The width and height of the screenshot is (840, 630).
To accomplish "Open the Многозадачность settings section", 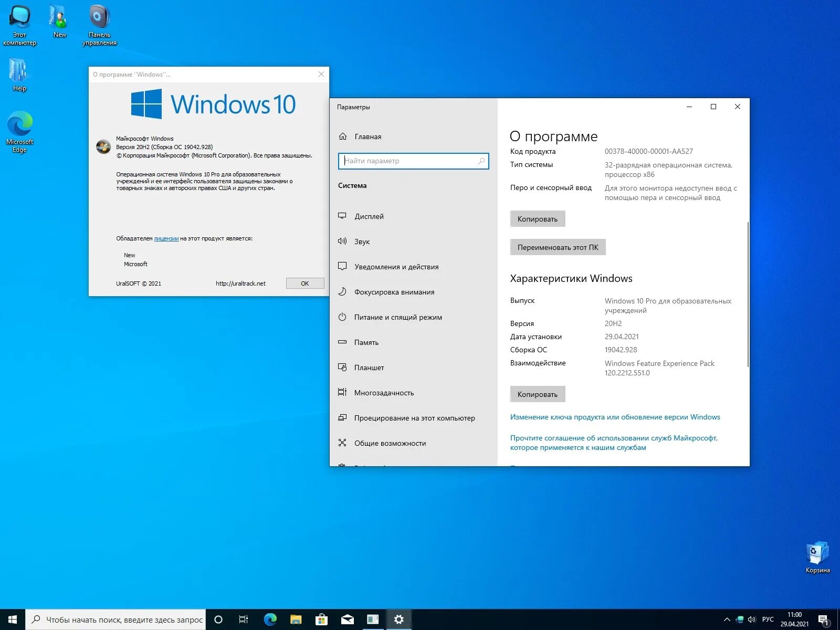I will (x=413, y=393).
